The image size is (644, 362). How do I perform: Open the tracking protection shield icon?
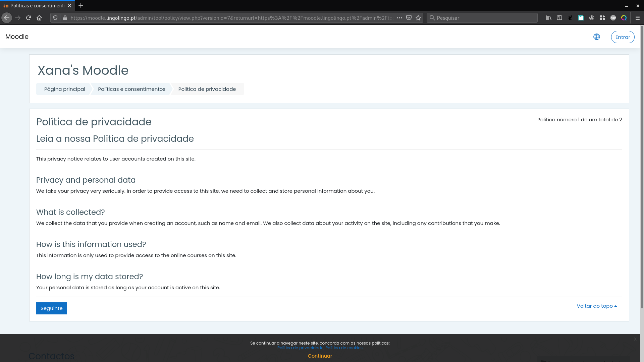pyautogui.click(x=55, y=18)
